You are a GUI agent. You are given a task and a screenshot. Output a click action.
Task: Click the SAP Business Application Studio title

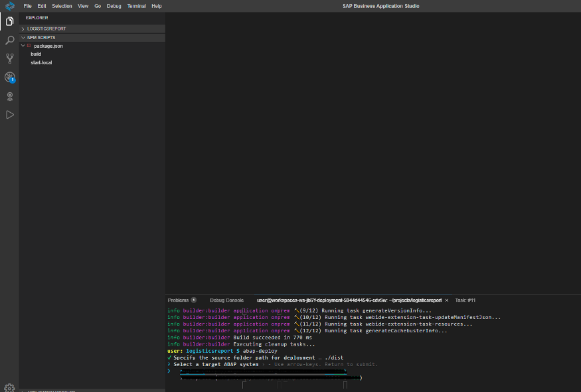pos(381,6)
